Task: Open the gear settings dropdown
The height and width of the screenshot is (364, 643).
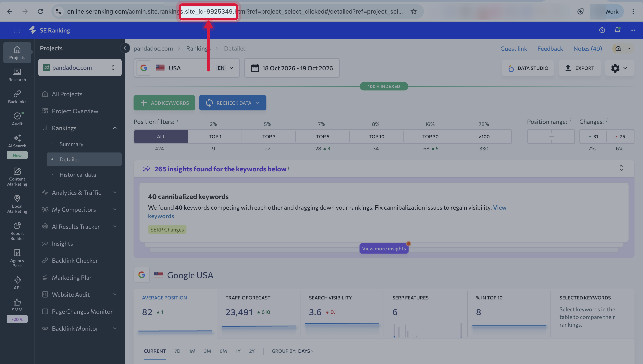Action: 619,68
